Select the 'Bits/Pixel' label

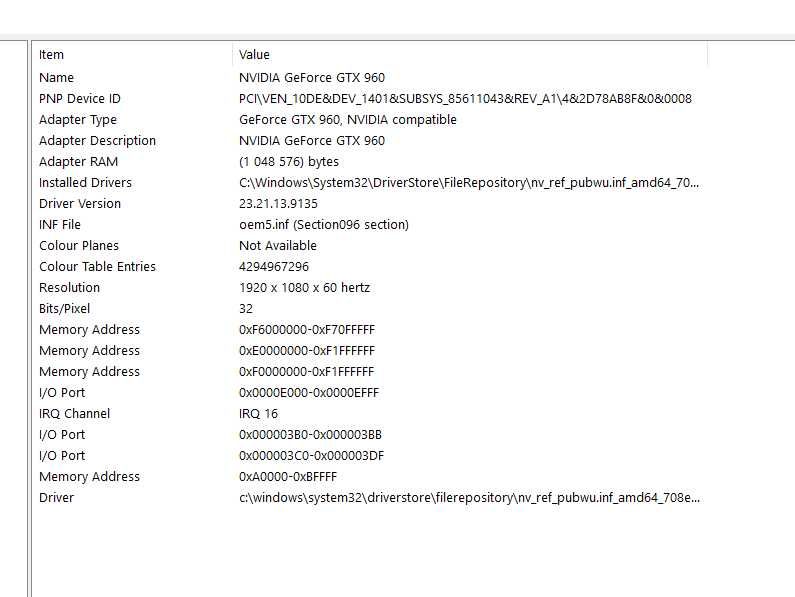pos(64,308)
